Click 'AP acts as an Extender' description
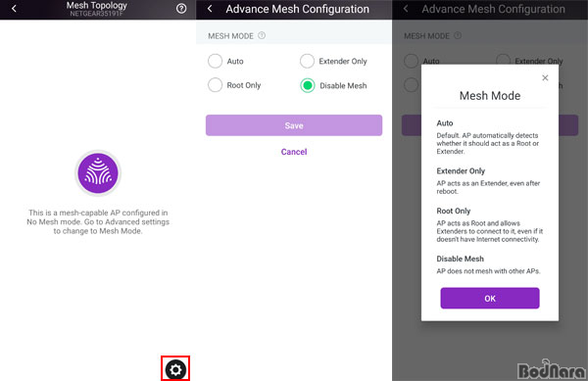This screenshot has width=588, height=381. pos(488,187)
